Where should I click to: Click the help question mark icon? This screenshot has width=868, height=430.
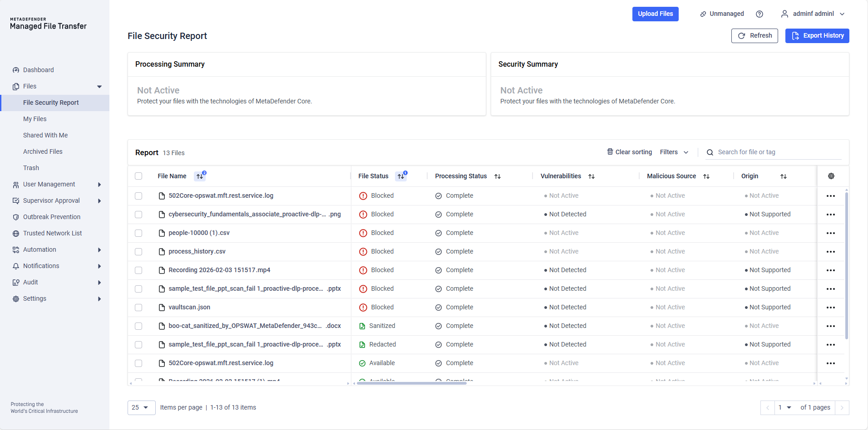759,14
